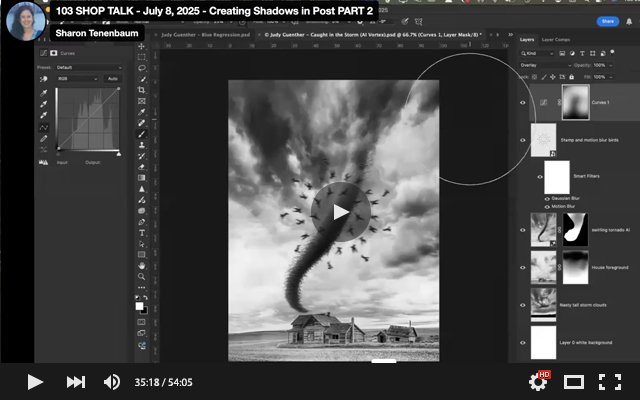Image resolution: width=640 pixels, height=400 pixels.
Task: Toggle Gaussian Blur filter visibility
Action: (547, 199)
